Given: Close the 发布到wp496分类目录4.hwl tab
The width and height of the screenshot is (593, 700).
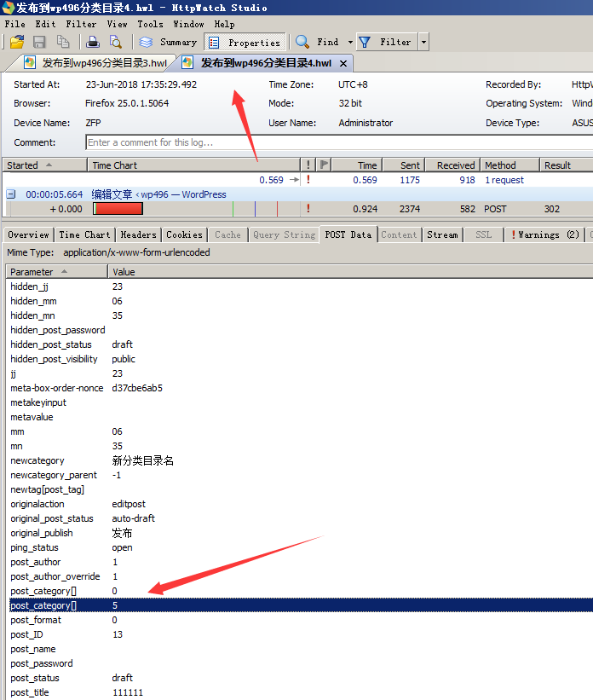Looking at the screenshot, I should [343, 63].
